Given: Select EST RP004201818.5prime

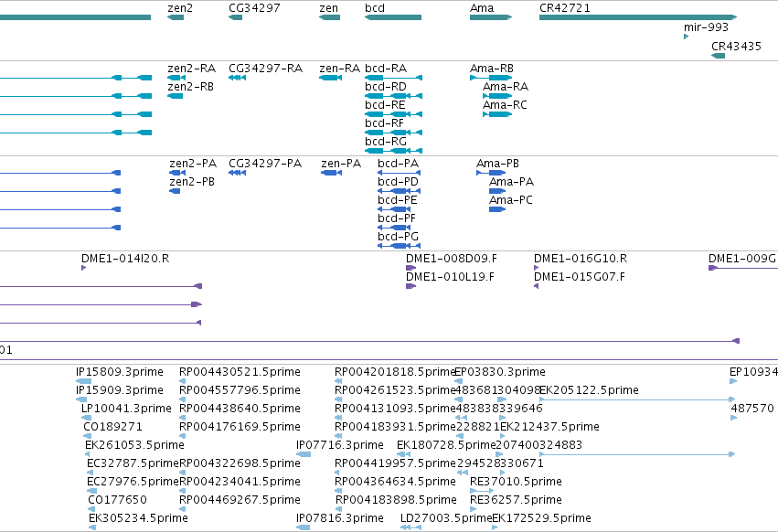Looking at the screenshot, I should coord(338,381).
